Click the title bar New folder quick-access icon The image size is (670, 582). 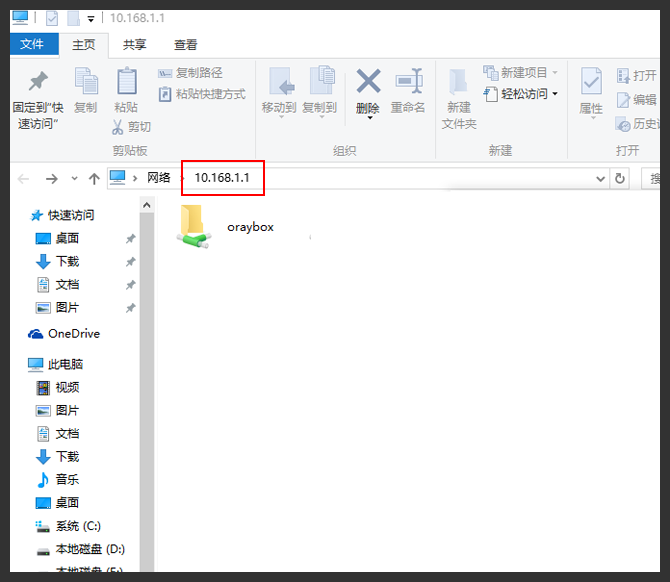coord(73,18)
